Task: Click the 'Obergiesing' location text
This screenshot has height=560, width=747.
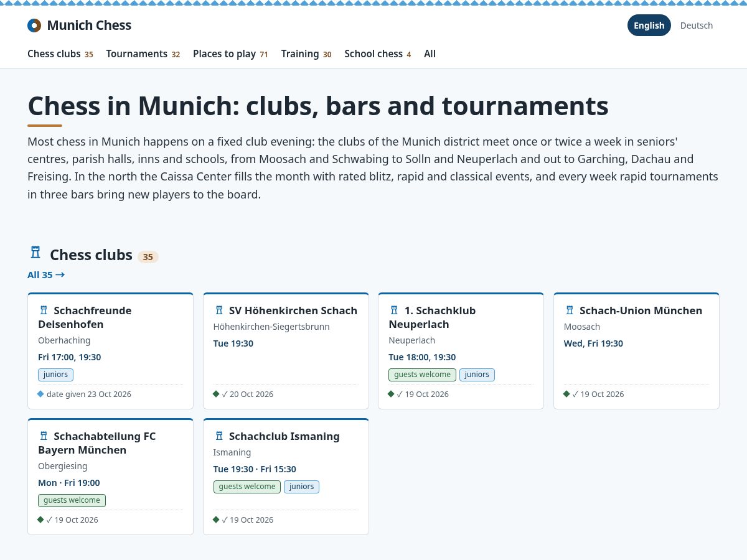Action: pos(63,466)
